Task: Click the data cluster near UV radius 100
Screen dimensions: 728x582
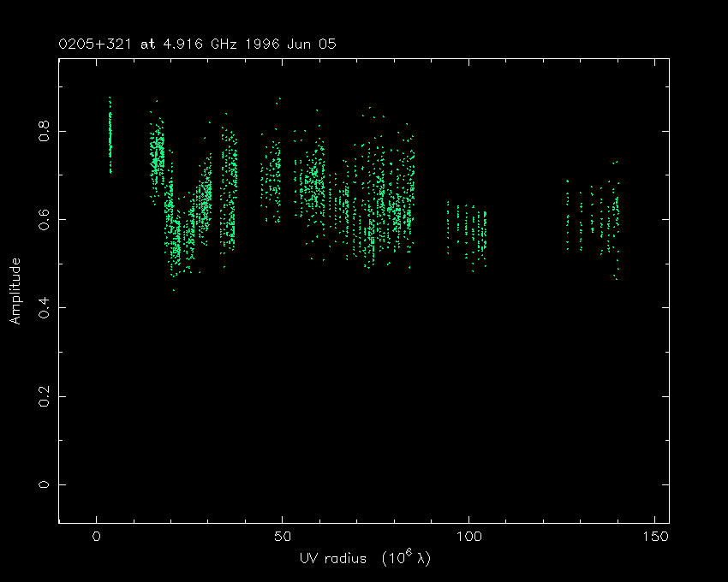Action: click(x=468, y=233)
